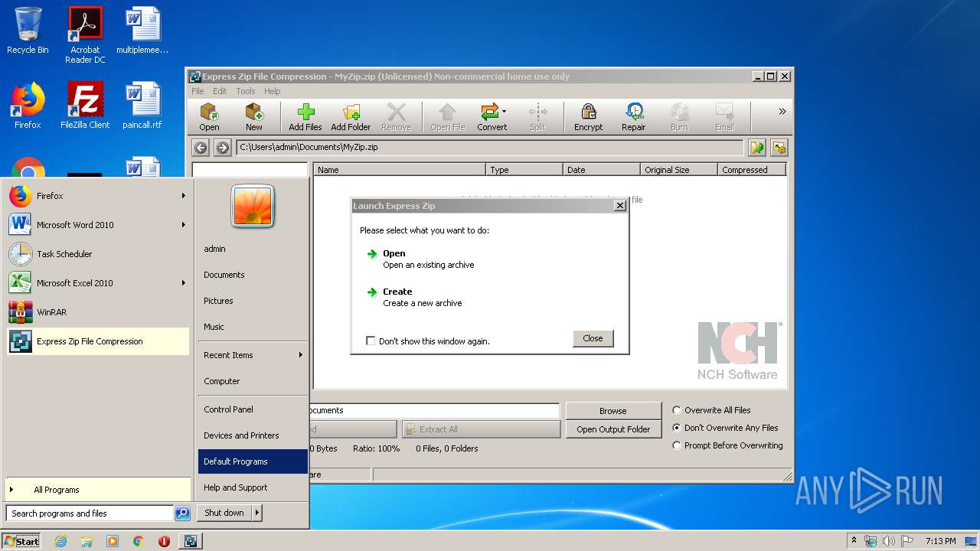980x551 pixels.
Task: Expand the toolbar overflow chevron
Action: click(x=782, y=112)
